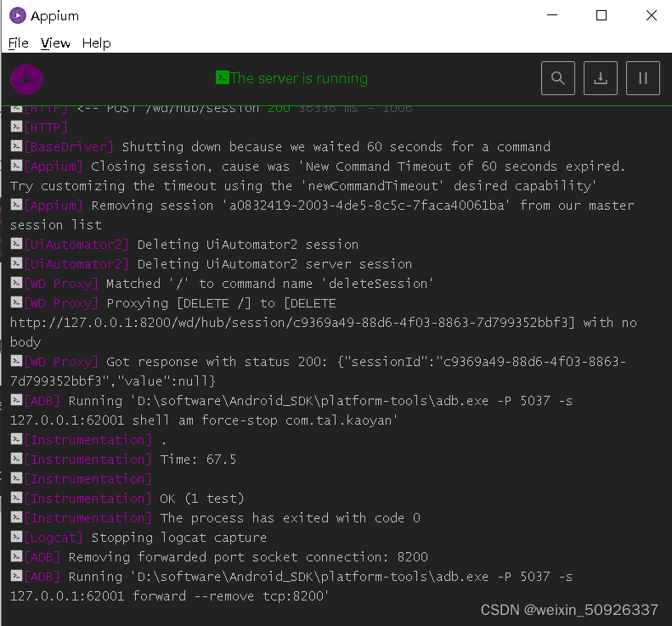Screen dimensions: 672x626
Task: Click the 'deleteSession' command name text
Action: [378, 284]
